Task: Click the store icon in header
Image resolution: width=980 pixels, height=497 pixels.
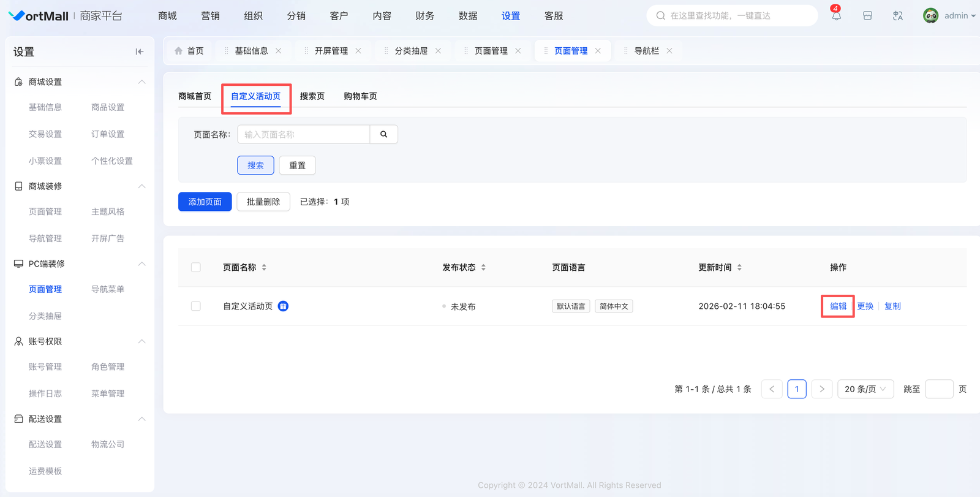Action: 867,16
